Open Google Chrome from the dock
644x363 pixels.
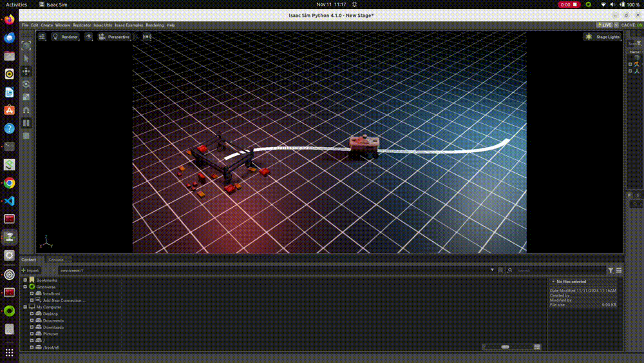(10, 182)
